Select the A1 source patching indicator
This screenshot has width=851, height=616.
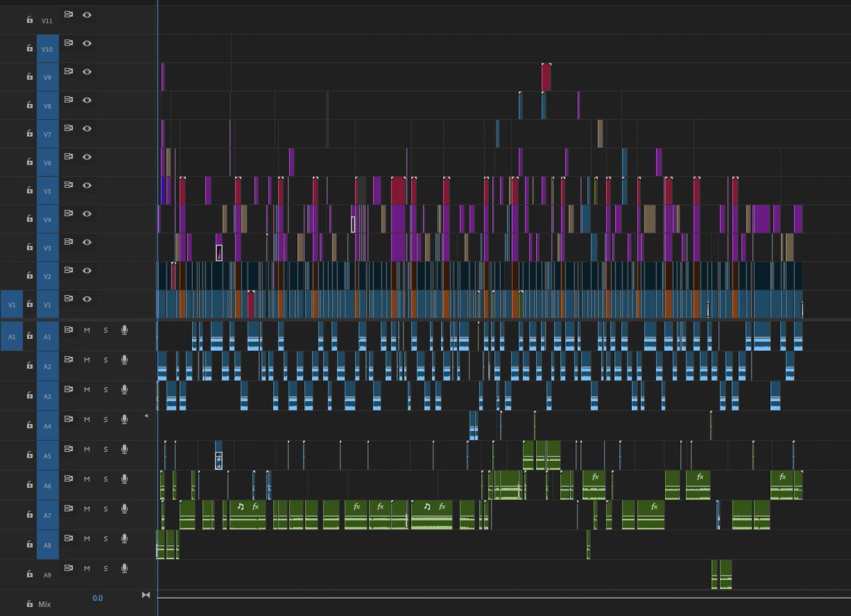tap(11, 337)
